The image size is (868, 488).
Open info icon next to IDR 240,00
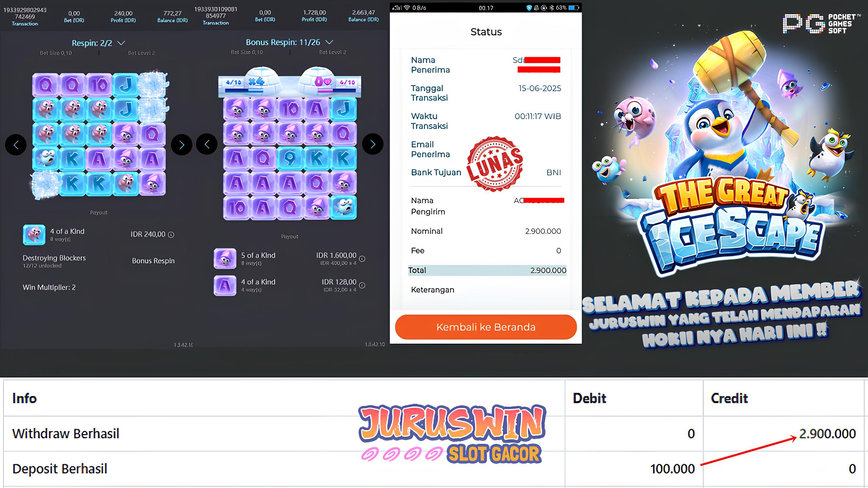[x=171, y=235]
